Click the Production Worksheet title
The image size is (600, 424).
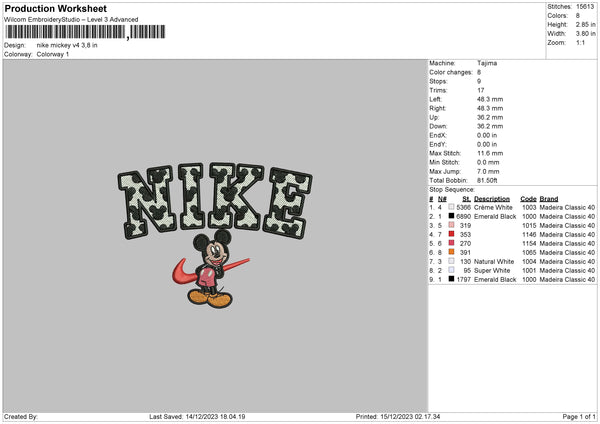pos(55,9)
